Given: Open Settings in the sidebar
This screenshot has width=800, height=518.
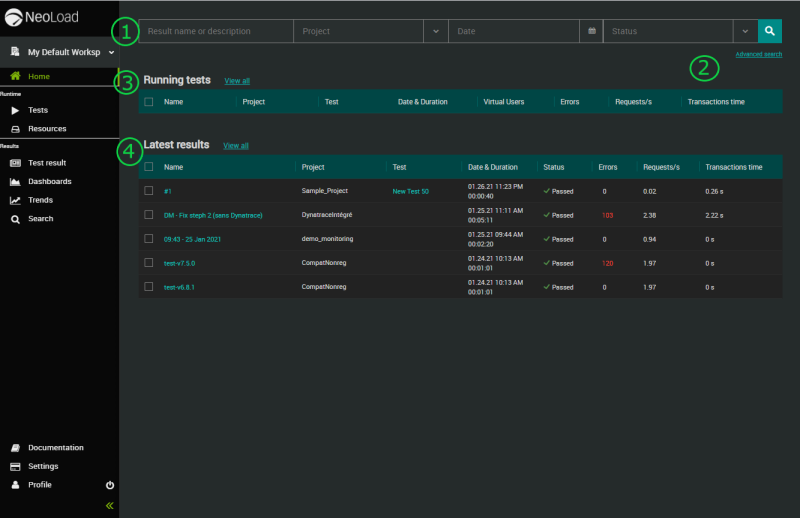Looking at the screenshot, I should coord(43,466).
